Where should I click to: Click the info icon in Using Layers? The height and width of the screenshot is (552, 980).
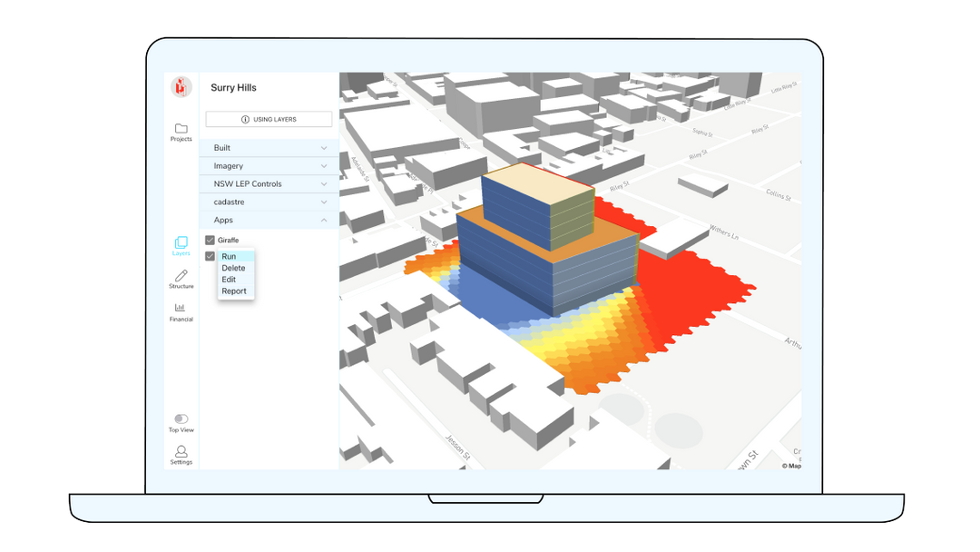(x=245, y=119)
